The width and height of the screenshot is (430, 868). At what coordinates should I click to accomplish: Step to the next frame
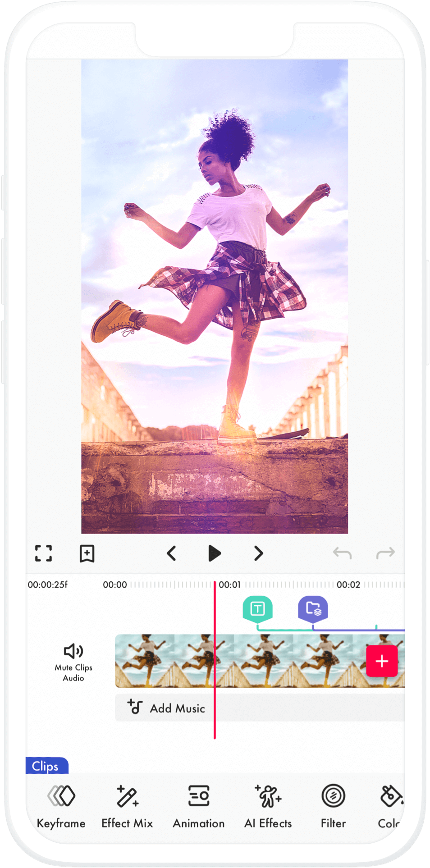coord(258,553)
